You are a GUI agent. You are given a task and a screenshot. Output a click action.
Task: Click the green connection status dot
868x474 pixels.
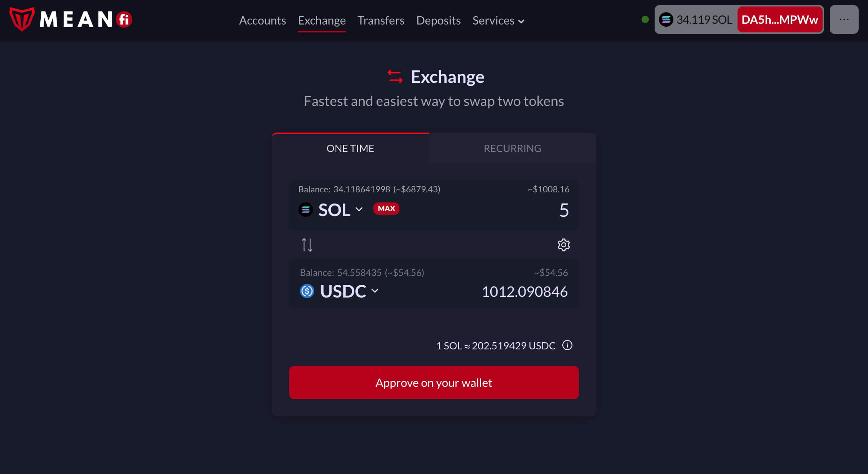[x=645, y=19]
